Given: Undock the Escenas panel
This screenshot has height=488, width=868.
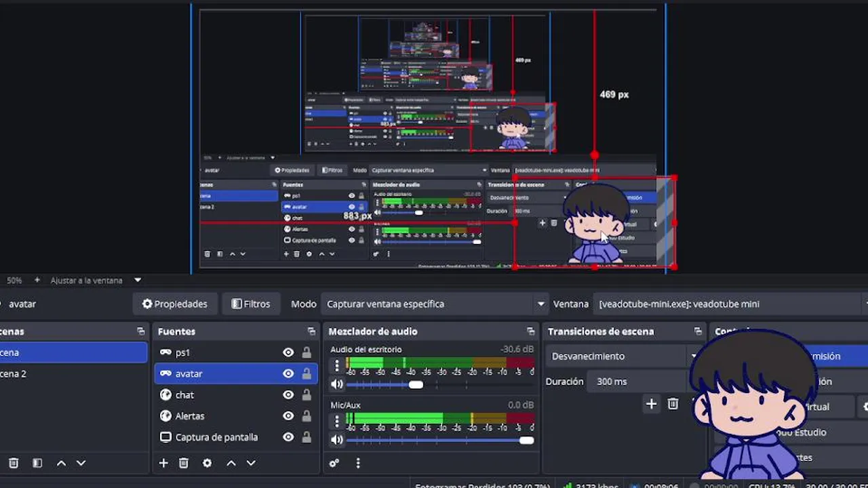Looking at the screenshot, I should (x=140, y=331).
